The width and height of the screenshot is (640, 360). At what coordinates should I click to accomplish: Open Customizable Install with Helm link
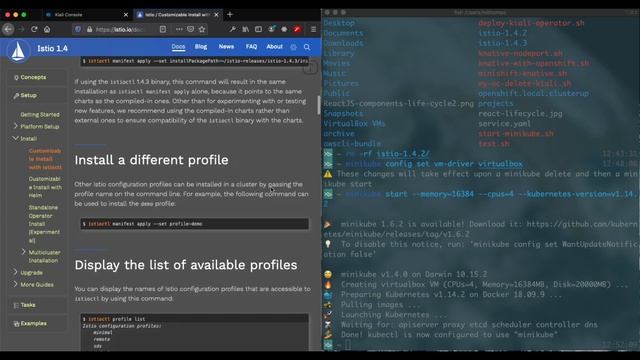click(x=45, y=187)
